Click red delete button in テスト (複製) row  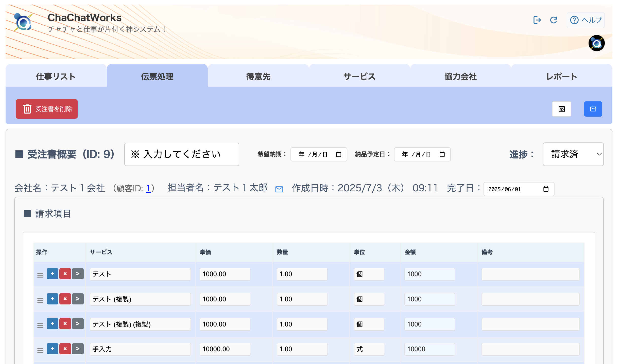coord(65,299)
